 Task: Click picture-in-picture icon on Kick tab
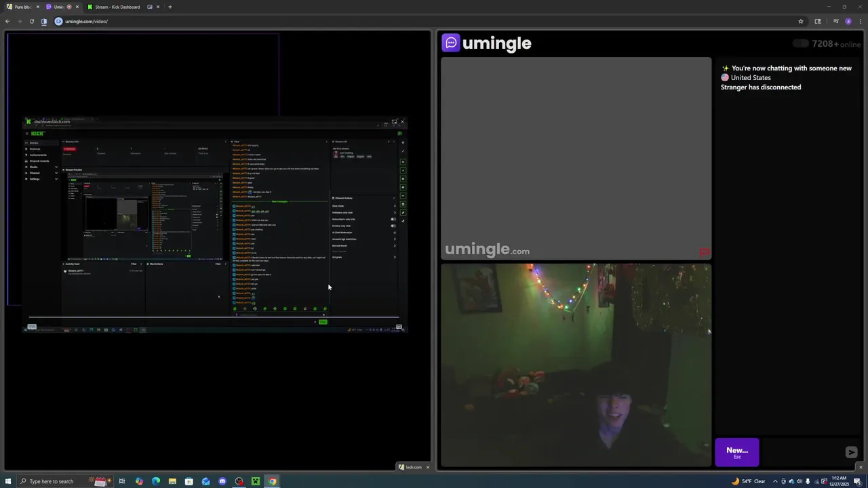point(150,7)
